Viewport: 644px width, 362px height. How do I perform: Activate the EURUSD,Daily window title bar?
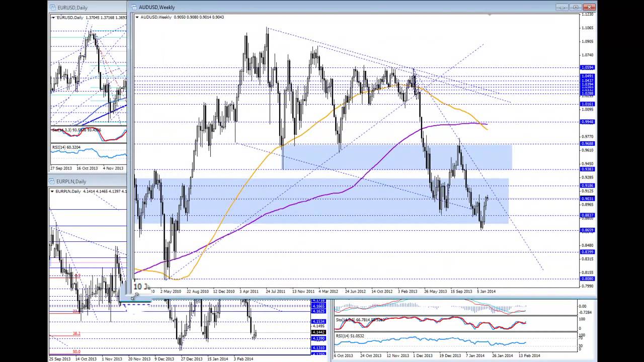pyautogui.click(x=88, y=8)
